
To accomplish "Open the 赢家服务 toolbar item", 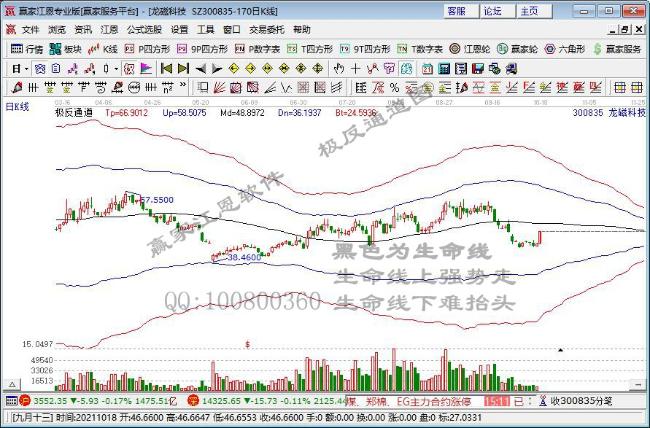I will click(x=619, y=48).
